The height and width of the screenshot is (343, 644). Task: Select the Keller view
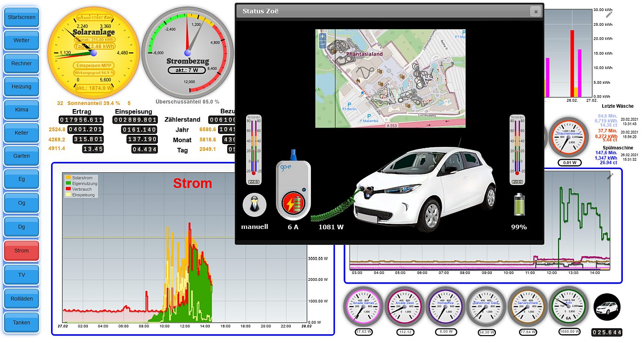point(22,133)
